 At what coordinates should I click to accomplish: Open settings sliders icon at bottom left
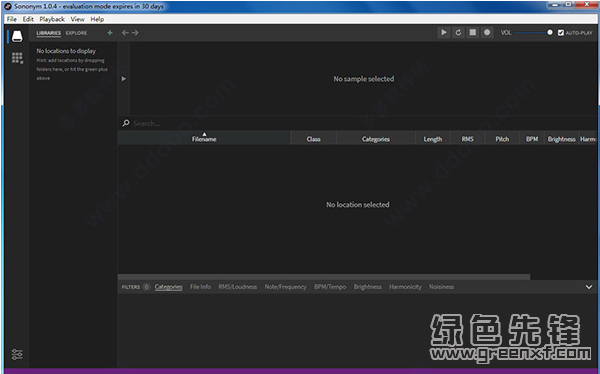(17, 354)
